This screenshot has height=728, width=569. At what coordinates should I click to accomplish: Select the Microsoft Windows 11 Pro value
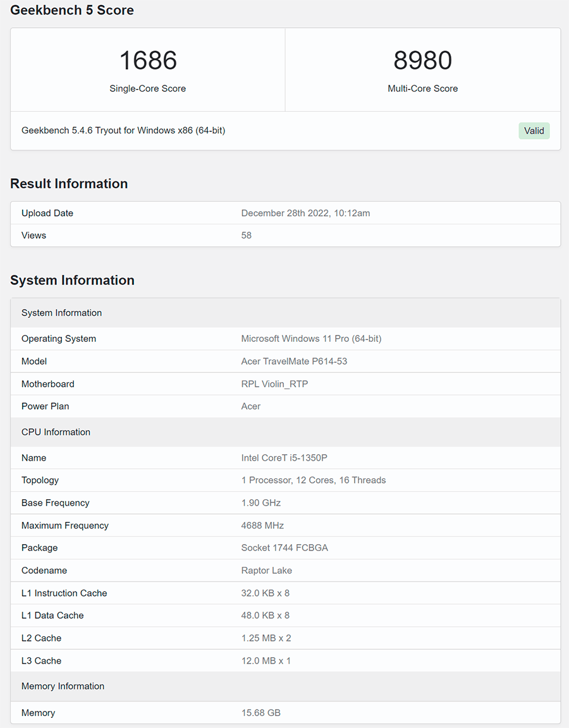click(311, 339)
